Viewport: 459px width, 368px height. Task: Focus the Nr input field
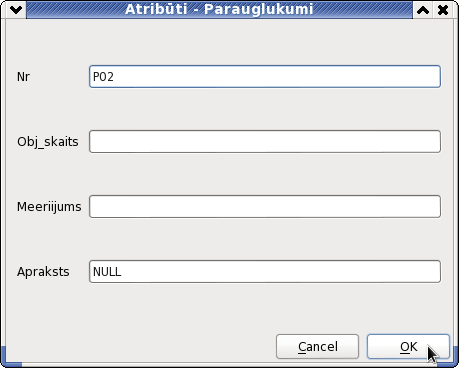tap(265, 77)
